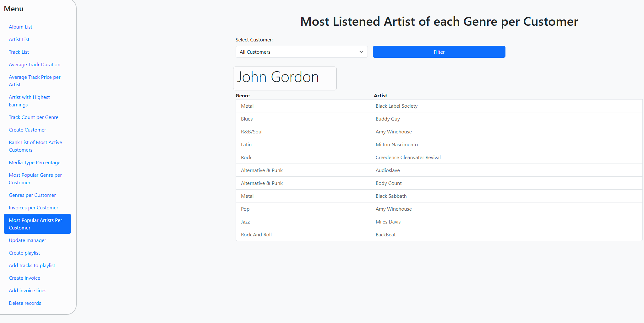Open Average Track Price per Artist
This screenshot has width=644, height=323.
click(x=35, y=81)
